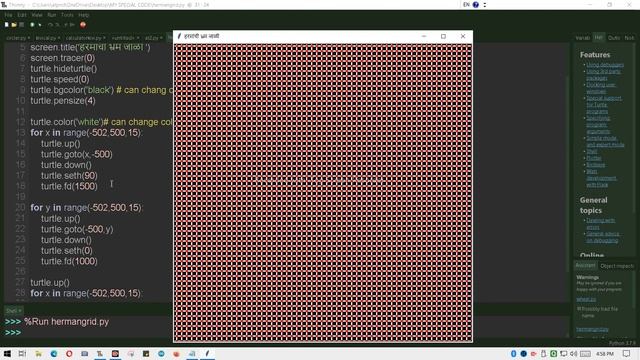Open 'Using debuggers' help link

605,65
